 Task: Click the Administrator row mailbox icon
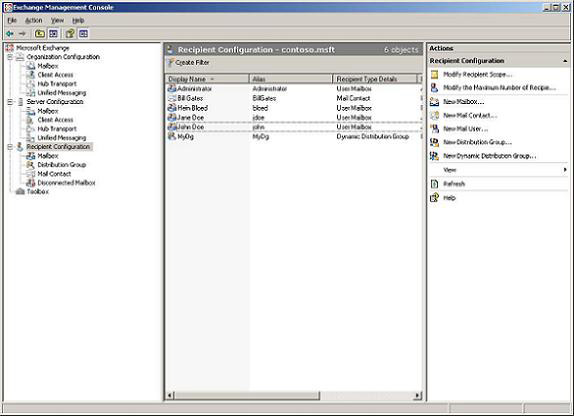172,89
